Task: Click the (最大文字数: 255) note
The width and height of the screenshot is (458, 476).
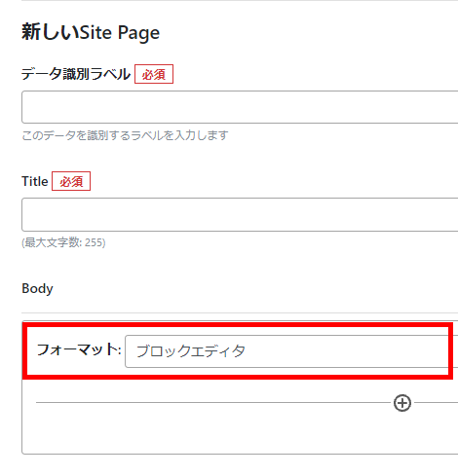Action: (63, 242)
